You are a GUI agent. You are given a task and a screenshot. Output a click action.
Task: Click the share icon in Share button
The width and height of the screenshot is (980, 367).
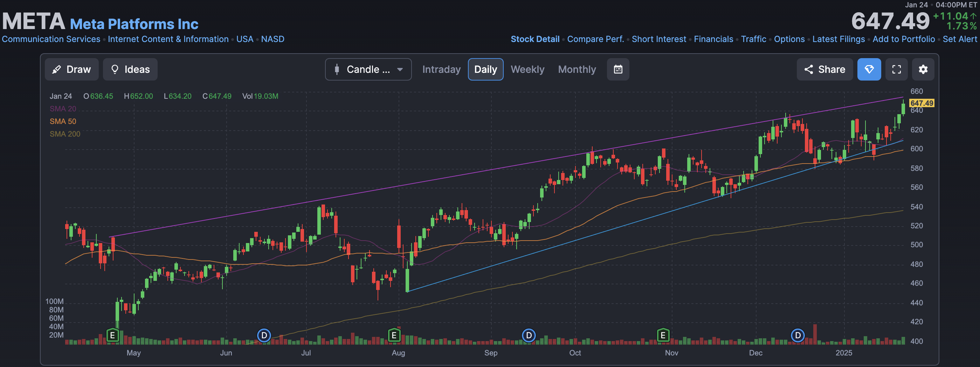point(808,69)
